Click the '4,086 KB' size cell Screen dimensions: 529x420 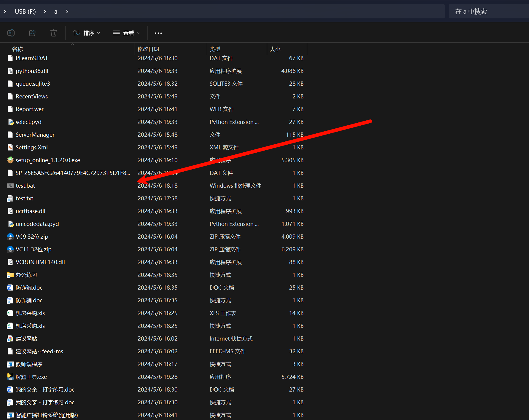coord(292,71)
